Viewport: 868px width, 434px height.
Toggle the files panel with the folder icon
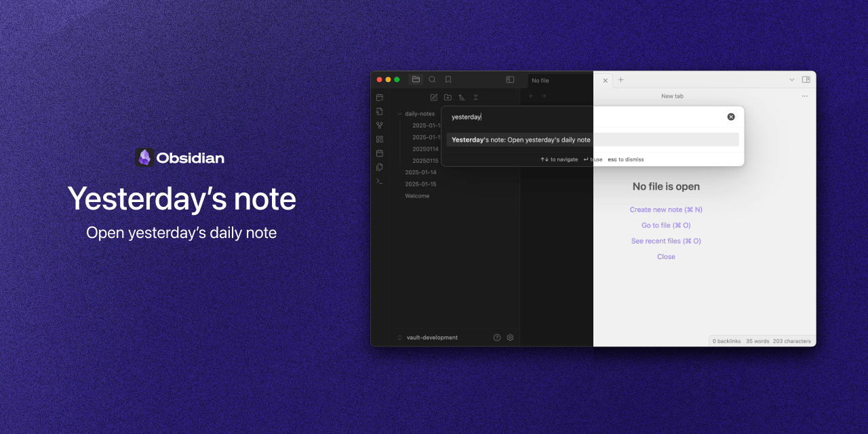[416, 79]
